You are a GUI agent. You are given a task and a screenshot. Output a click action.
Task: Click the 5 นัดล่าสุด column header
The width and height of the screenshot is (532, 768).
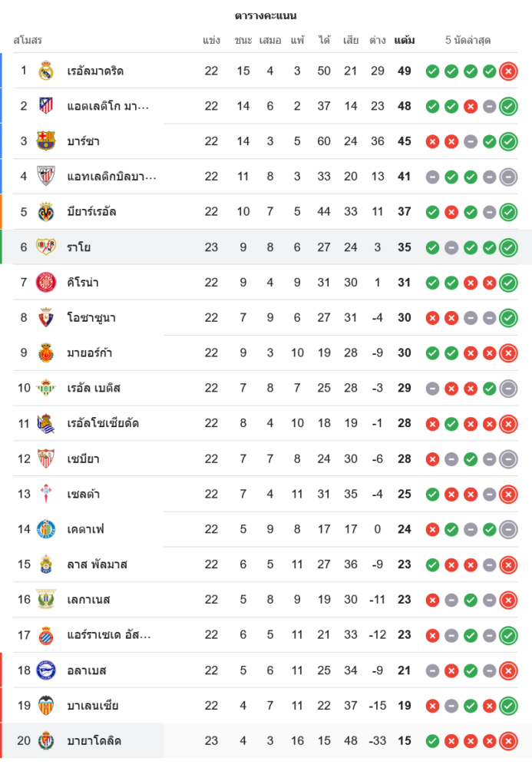[x=468, y=40]
